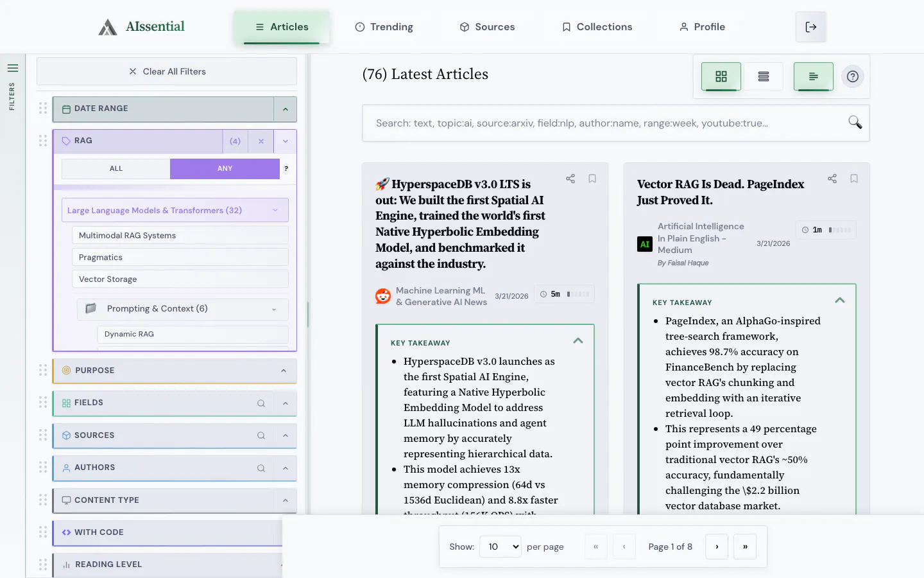
Task: Select the ANY match mode
Action: [x=225, y=168]
